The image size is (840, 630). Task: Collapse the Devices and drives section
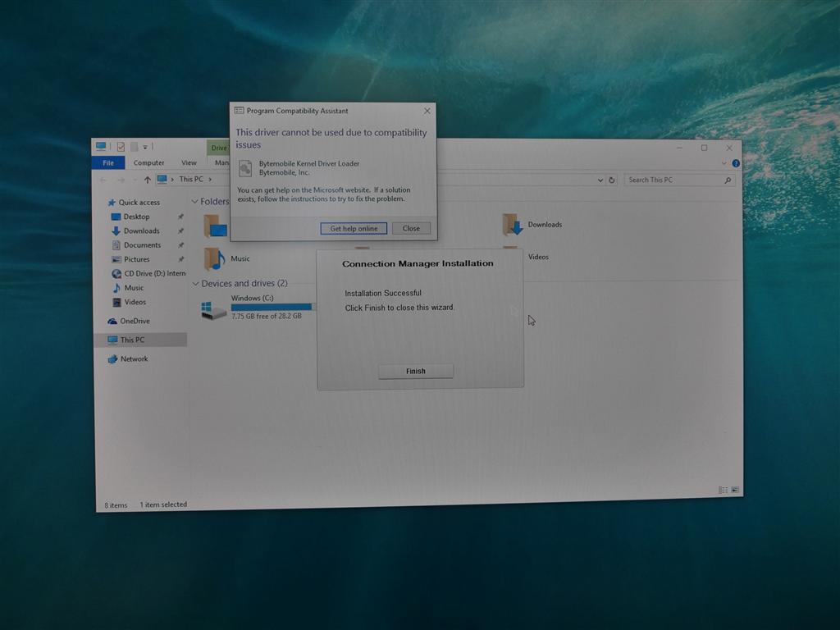click(195, 284)
